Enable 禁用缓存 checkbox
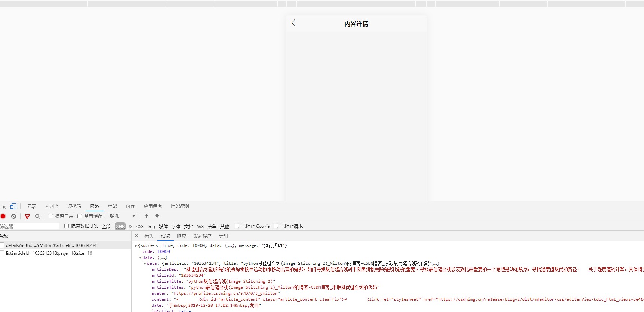Screen dimensions: 644x312 [x=80, y=216]
